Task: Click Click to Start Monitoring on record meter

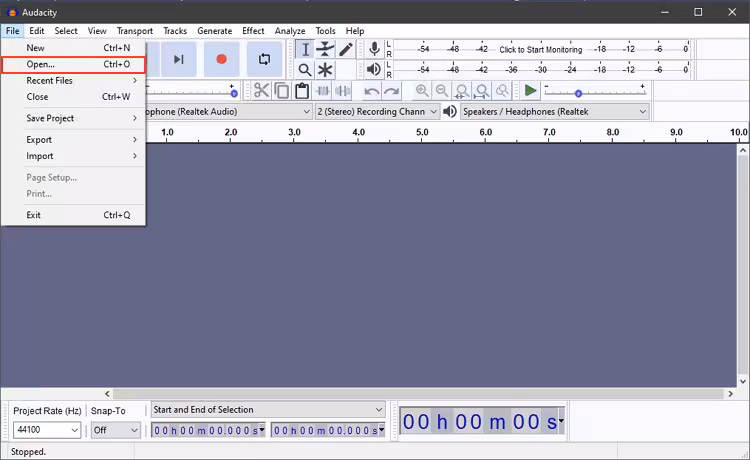Action: [540, 49]
